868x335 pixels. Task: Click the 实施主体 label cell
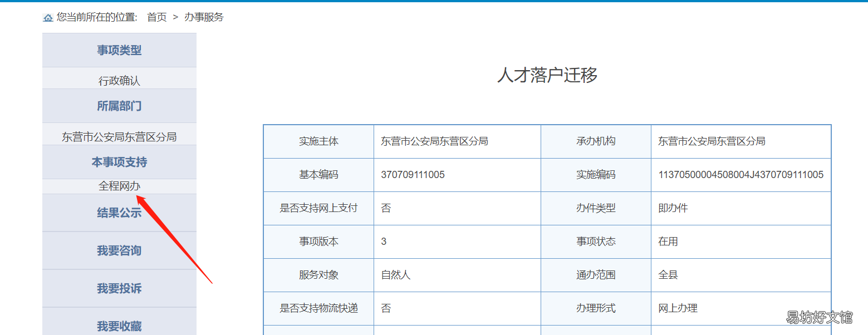pos(318,141)
